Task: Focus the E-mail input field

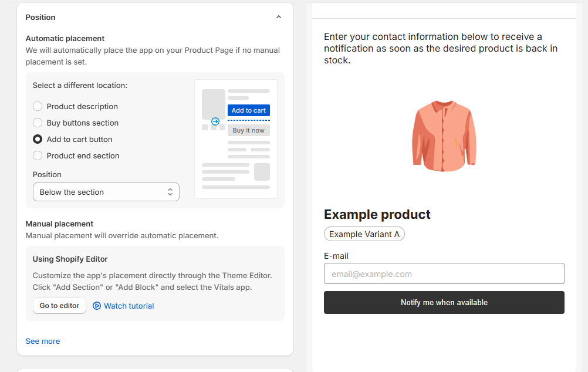Action: (x=444, y=273)
